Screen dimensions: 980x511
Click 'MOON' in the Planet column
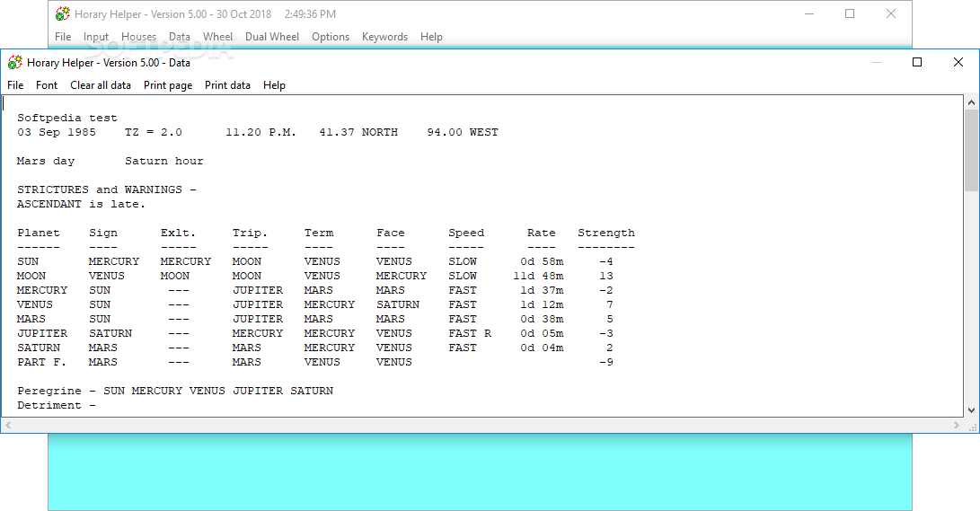(31, 276)
